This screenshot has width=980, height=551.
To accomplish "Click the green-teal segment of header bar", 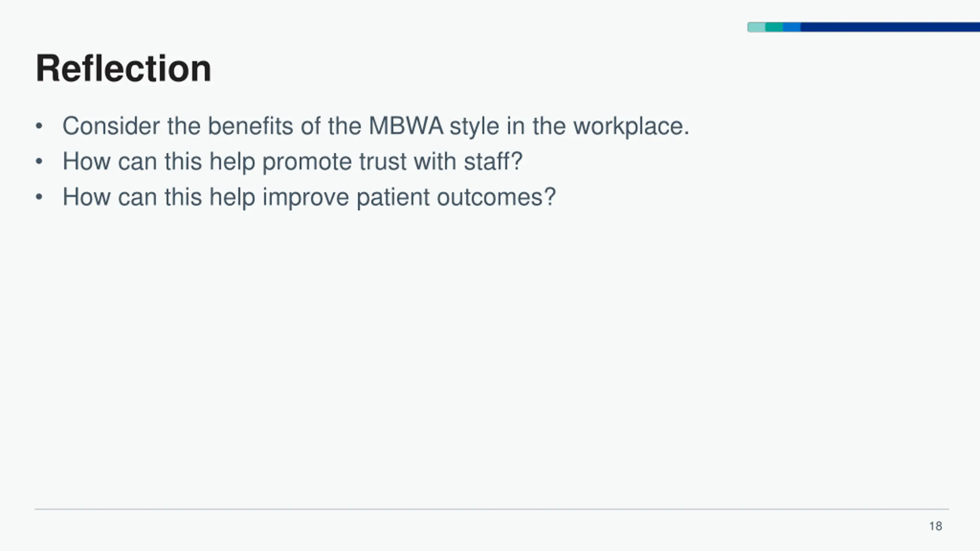I will 774,27.
